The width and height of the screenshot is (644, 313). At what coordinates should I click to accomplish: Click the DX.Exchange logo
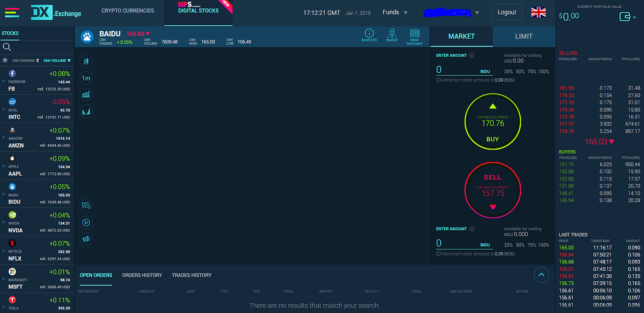[56, 12]
